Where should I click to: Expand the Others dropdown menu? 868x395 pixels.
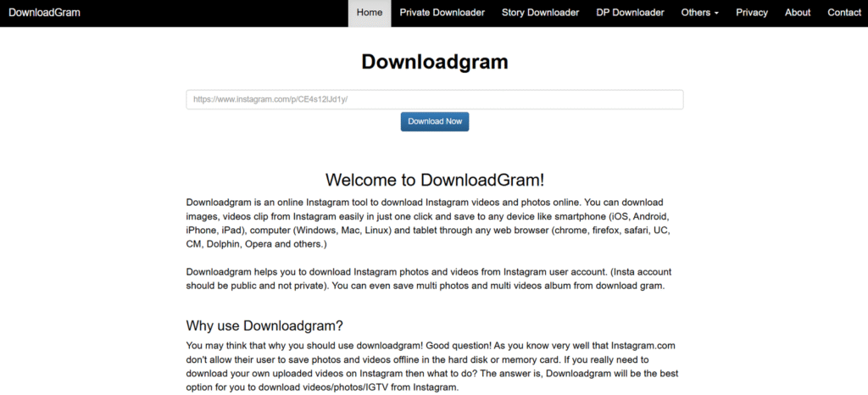point(699,13)
